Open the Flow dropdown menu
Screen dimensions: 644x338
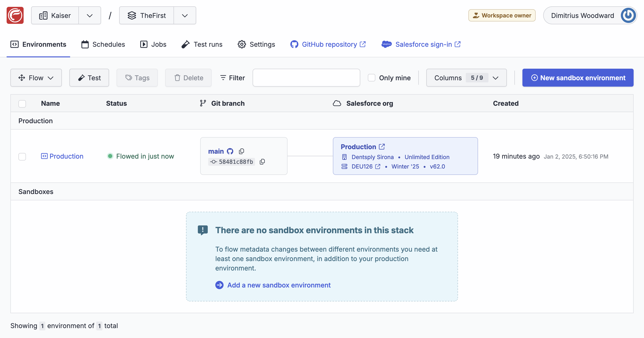click(x=36, y=78)
